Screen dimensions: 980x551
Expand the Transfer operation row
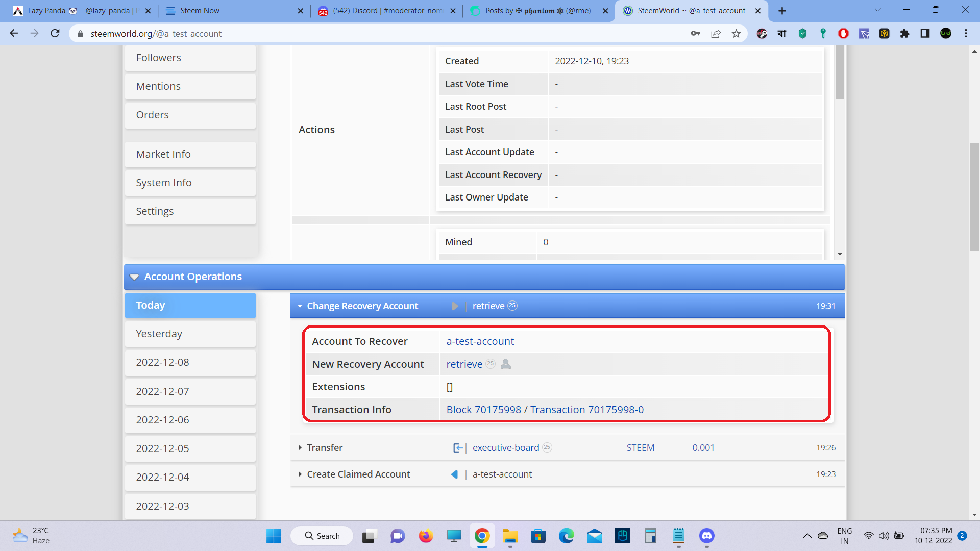[x=300, y=448]
